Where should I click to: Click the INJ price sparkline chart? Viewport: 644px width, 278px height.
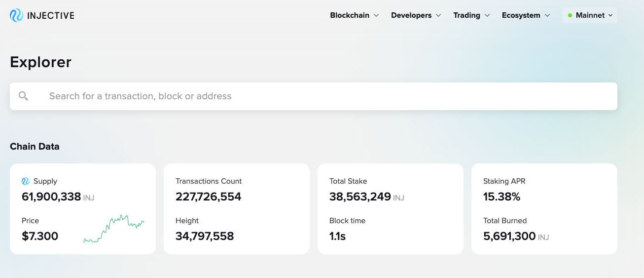click(x=113, y=229)
